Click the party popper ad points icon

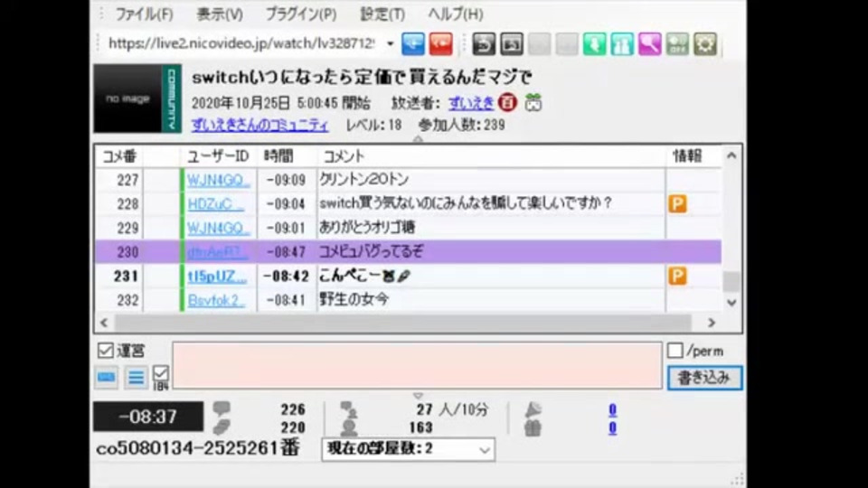(533, 409)
